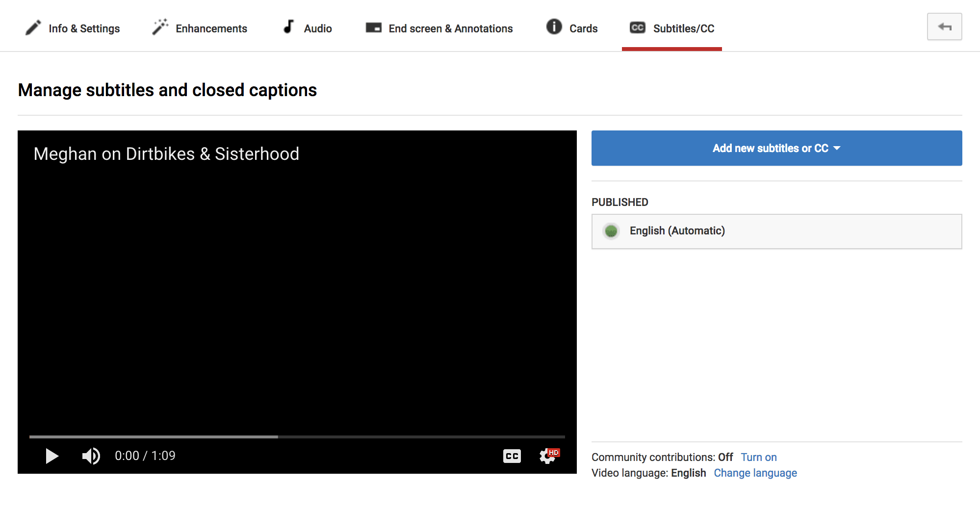Expand language options via Change language
The width and height of the screenshot is (980, 511).
[x=755, y=473]
